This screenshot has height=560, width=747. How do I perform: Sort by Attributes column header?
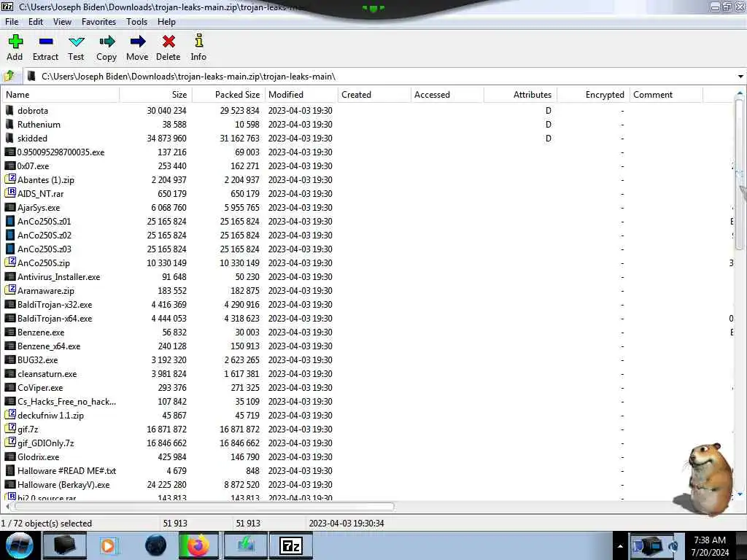click(520, 95)
